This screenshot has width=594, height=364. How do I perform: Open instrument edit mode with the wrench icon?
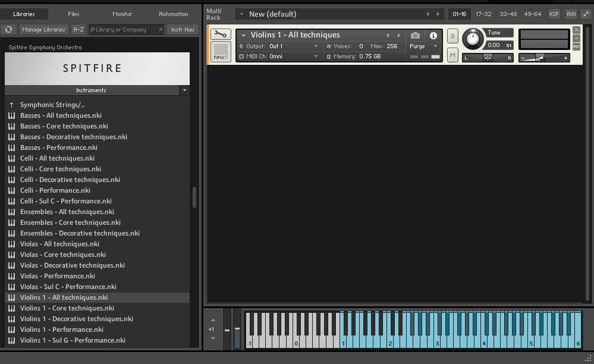[221, 34]
